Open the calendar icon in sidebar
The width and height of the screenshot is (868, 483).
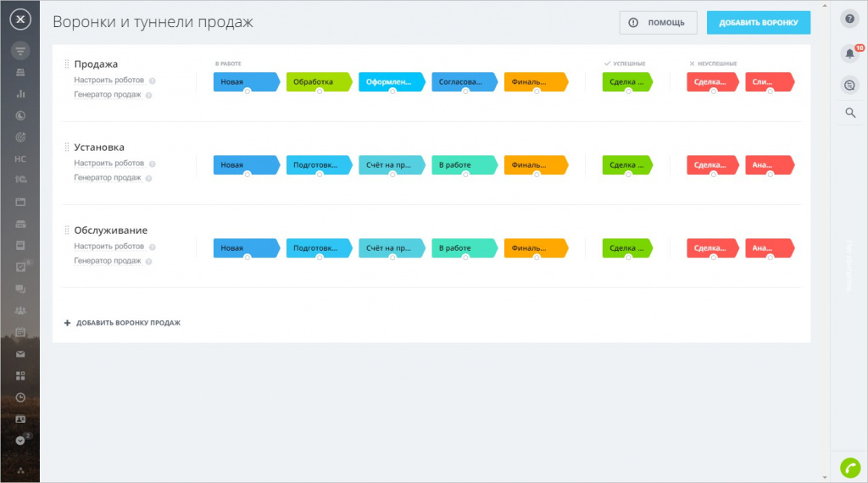(x=20, y=332)
